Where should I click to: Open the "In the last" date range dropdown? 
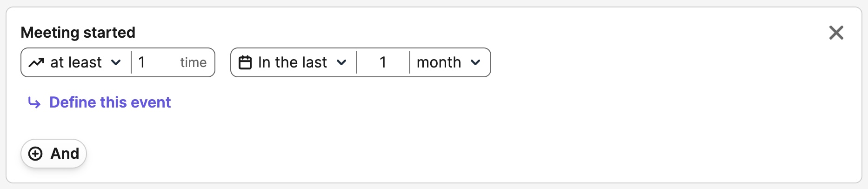[293, 62]
